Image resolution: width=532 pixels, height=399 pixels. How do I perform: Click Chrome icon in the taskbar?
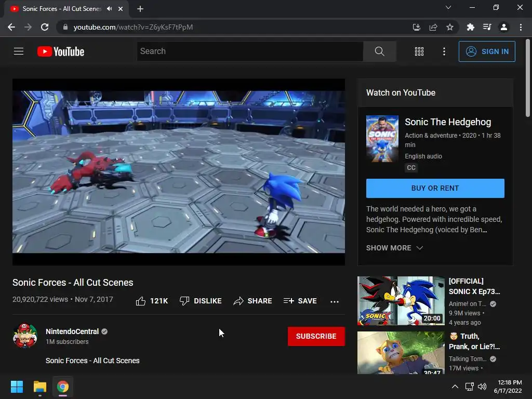pos(63,387)
